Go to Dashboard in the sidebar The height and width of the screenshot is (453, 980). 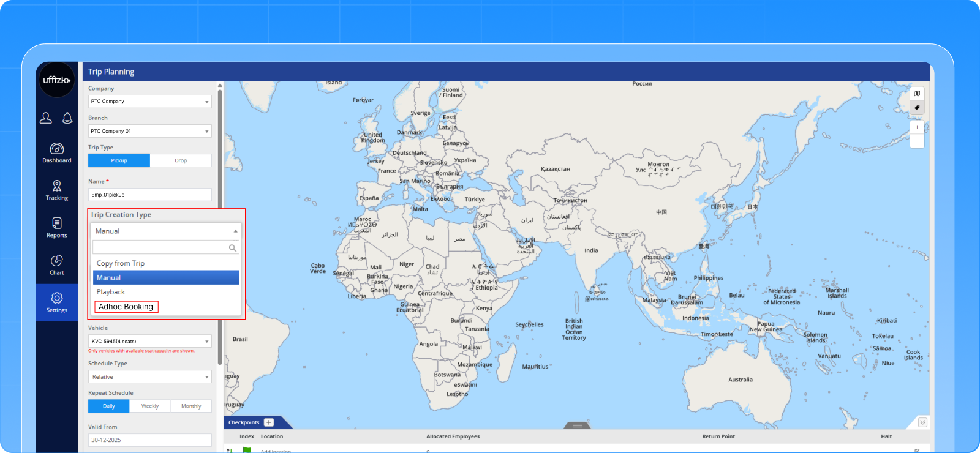56,152
